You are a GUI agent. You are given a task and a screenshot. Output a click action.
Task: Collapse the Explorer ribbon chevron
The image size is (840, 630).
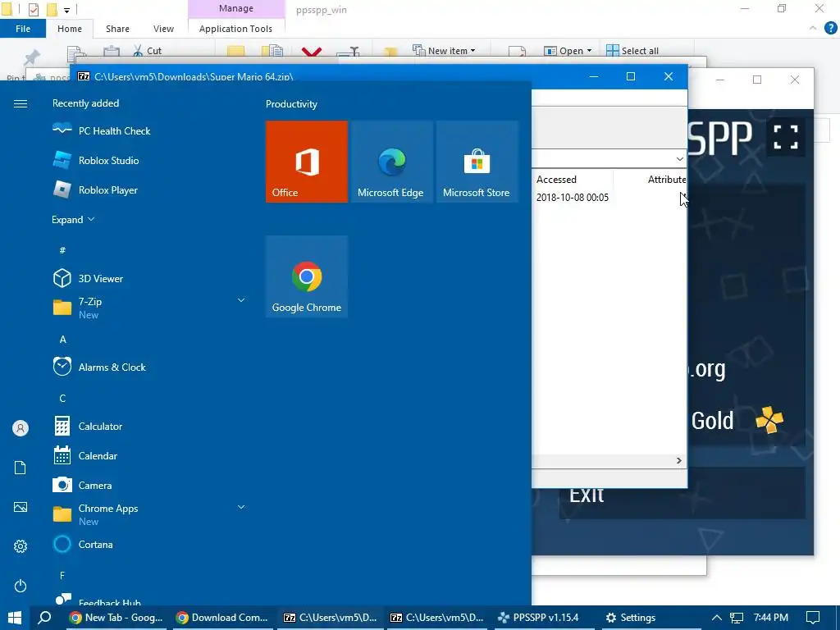(x=813, y=28)
